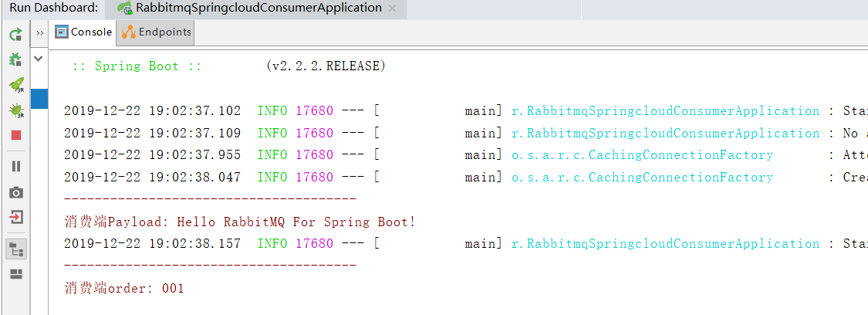Select the RabbitmqSpringcloudConsumerApplication run tab
868x315 pixels.
[x=257, y=8]
